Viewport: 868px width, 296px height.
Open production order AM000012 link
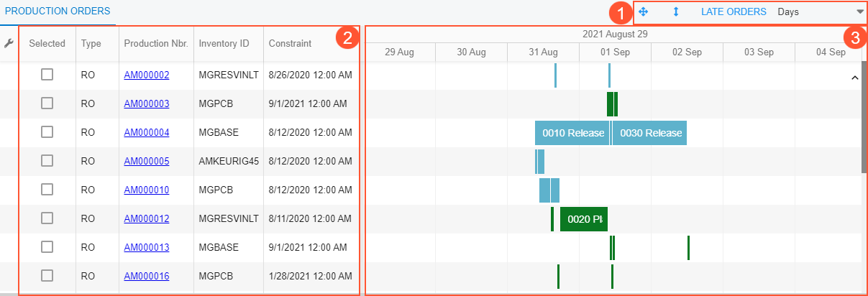point(147,218)
